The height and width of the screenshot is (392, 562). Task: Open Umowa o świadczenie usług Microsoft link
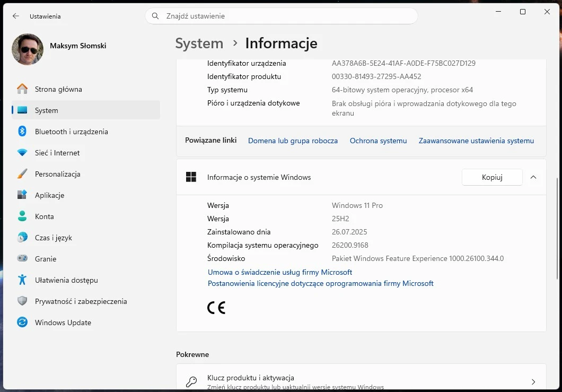(x=280, y=272)
